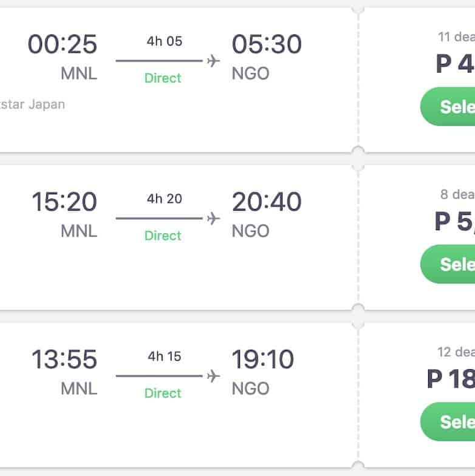Image resolution: width=475 pixels, height=476 pixels.
Task: Click the Jetstar Japan airline label
Action: tap(32, 104)
